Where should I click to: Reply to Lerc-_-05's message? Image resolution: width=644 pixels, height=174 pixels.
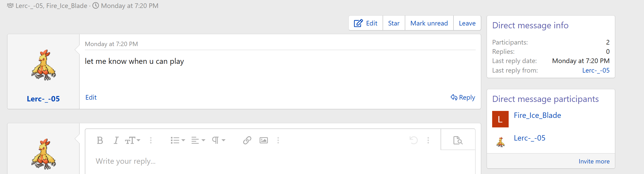coord(463,97)
